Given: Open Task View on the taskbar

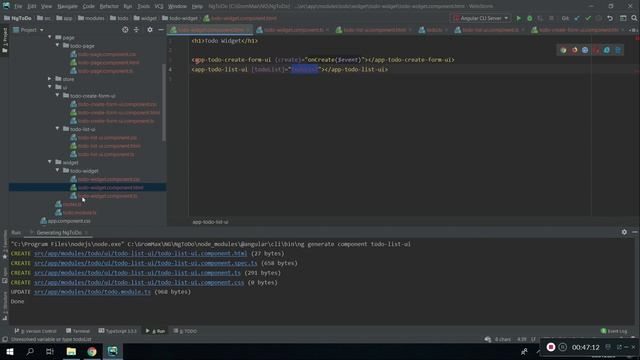Looking at the screenshot, I should (x=50, y=351).
